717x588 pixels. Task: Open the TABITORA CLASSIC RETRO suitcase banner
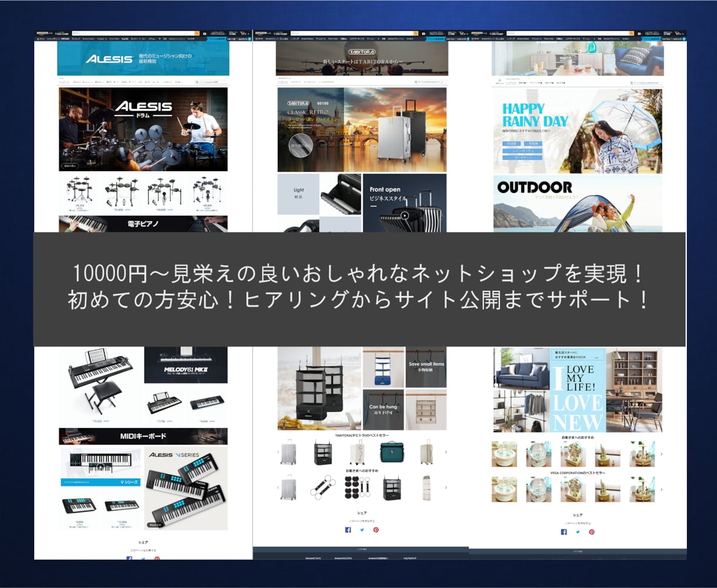(x=362, y=129)
